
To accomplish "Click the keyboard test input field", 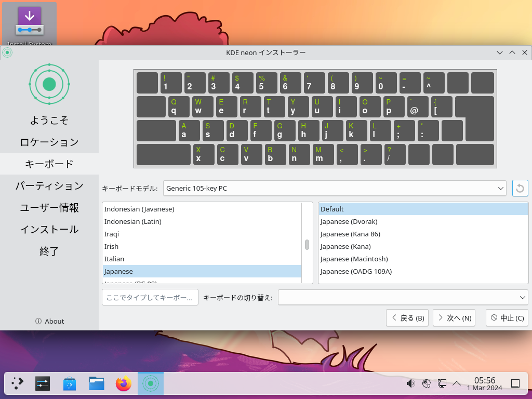I will (150, 298).
